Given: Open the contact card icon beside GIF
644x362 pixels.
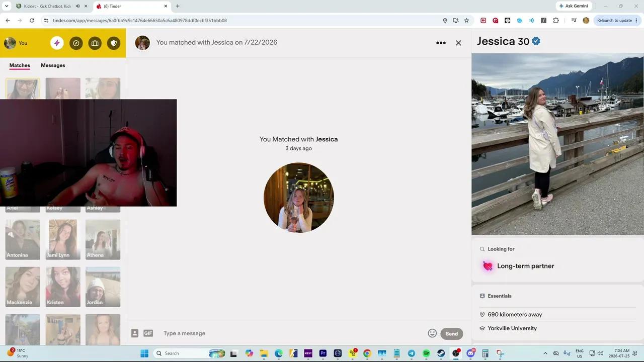Looking at the screenshot, I should pyautogui.click(x=135, y=333).
